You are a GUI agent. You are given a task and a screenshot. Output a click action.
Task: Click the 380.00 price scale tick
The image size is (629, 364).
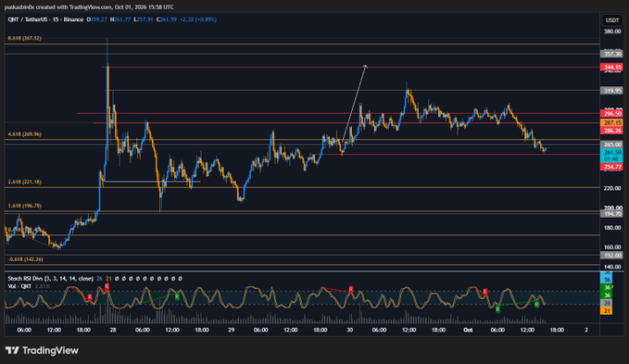coord(611,31)
